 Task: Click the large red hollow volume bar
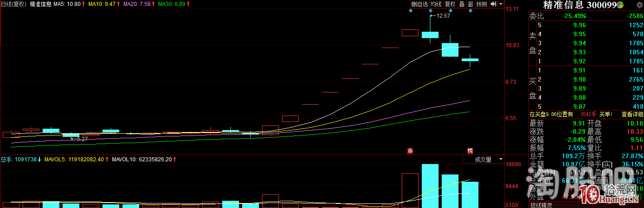click(410, 190)
